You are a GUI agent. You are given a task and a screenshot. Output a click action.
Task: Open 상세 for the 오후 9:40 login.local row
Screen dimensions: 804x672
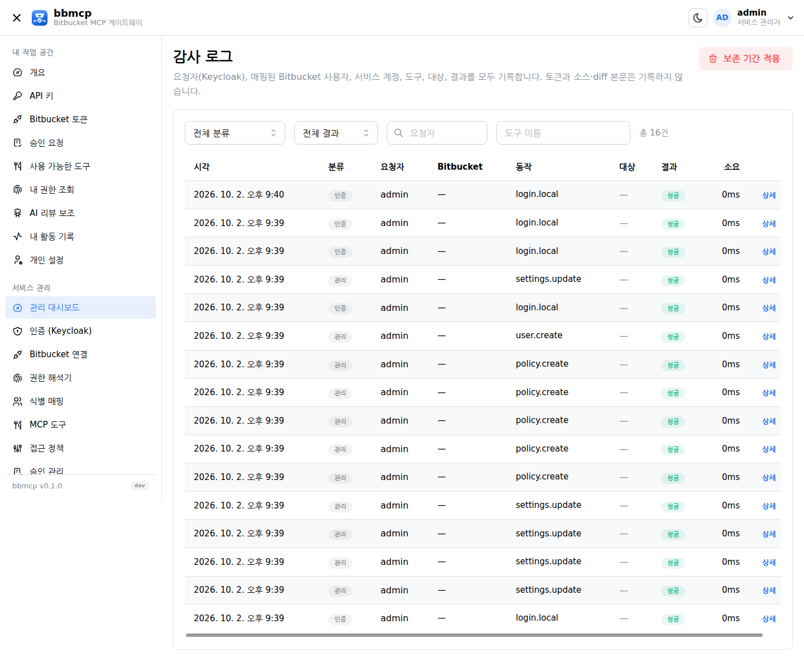(769, 195)
